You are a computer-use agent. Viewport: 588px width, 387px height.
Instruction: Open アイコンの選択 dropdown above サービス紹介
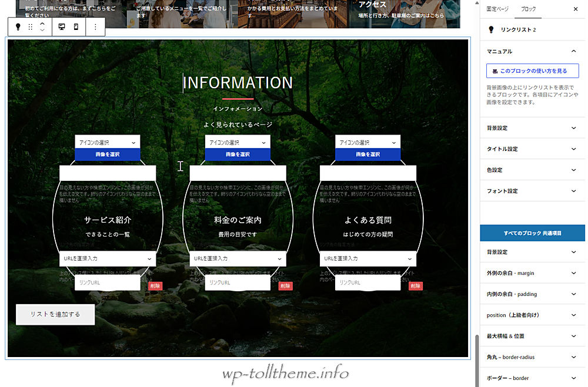[108, 142]
